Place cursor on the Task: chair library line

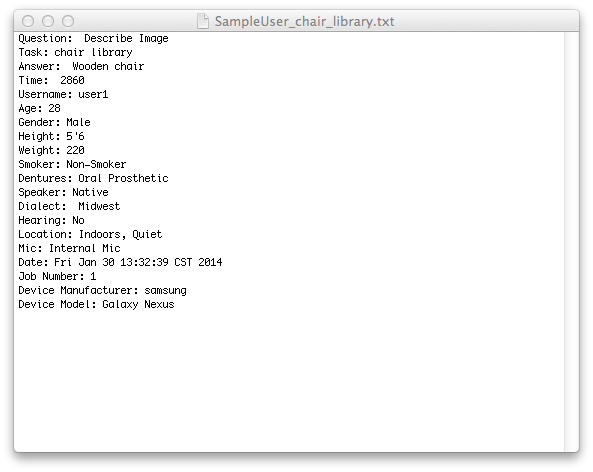(75, 53)
